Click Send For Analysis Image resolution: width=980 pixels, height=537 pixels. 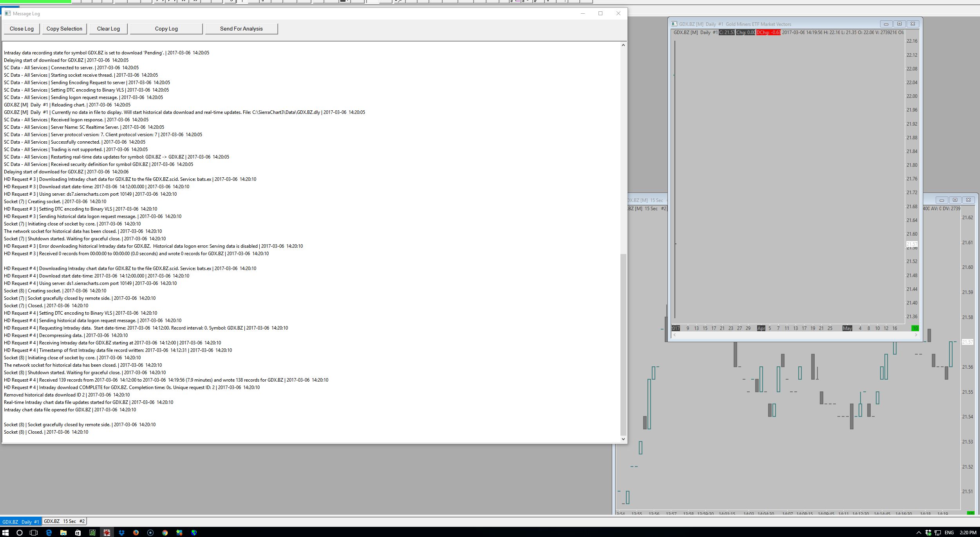241,29
